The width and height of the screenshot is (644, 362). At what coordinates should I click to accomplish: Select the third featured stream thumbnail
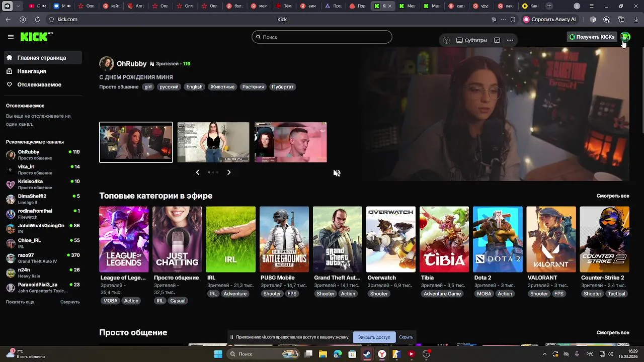(290, 142)
